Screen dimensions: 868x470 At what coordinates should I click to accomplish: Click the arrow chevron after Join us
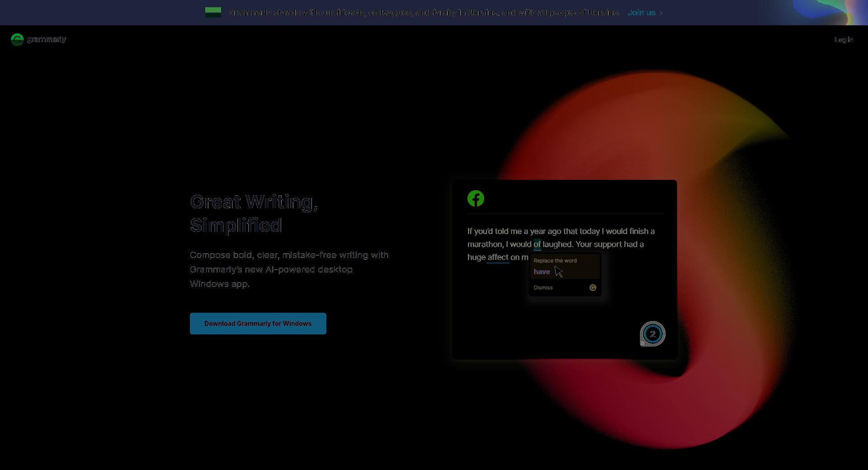(x=661, y=13)
